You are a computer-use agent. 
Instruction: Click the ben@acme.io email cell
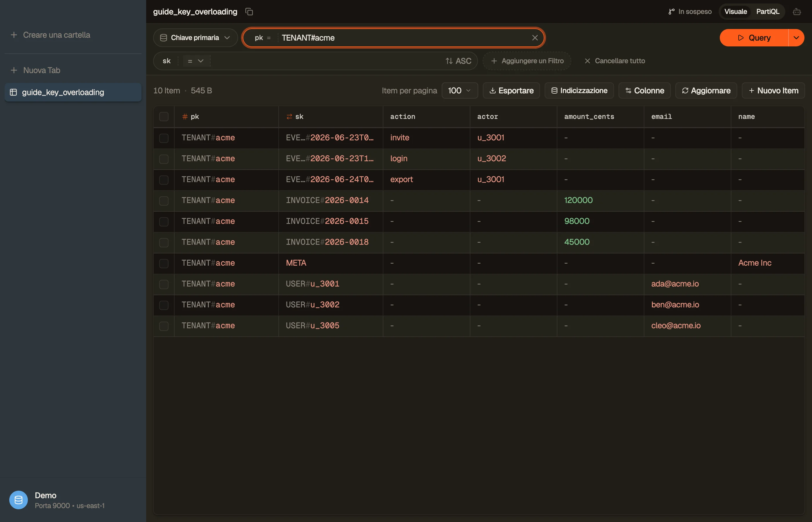click(x=687, y=305)
